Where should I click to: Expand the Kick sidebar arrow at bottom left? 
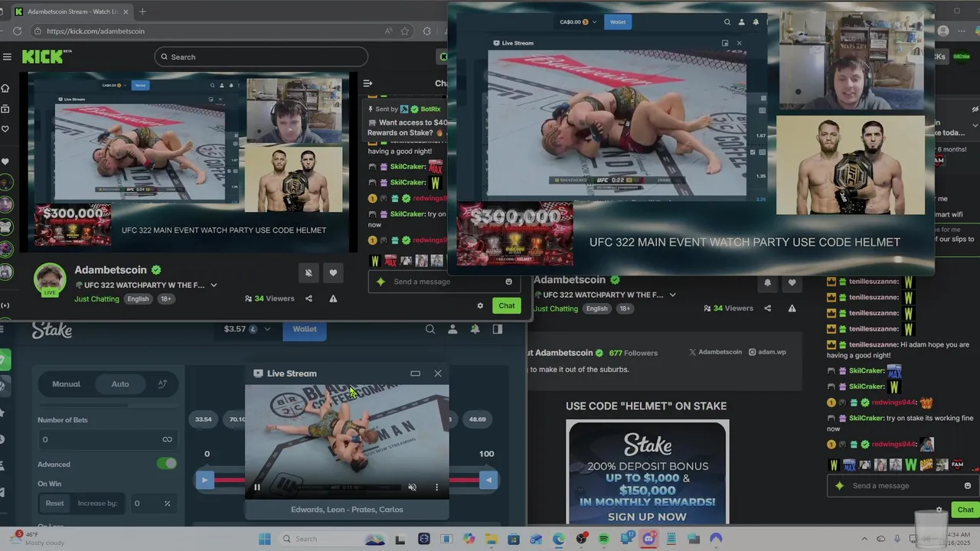click(5, 305)
